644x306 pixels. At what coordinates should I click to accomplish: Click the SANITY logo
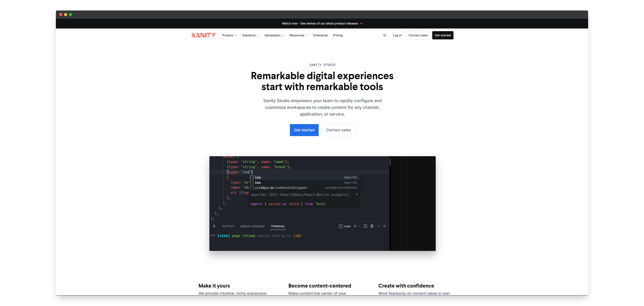tap(203, 35)
